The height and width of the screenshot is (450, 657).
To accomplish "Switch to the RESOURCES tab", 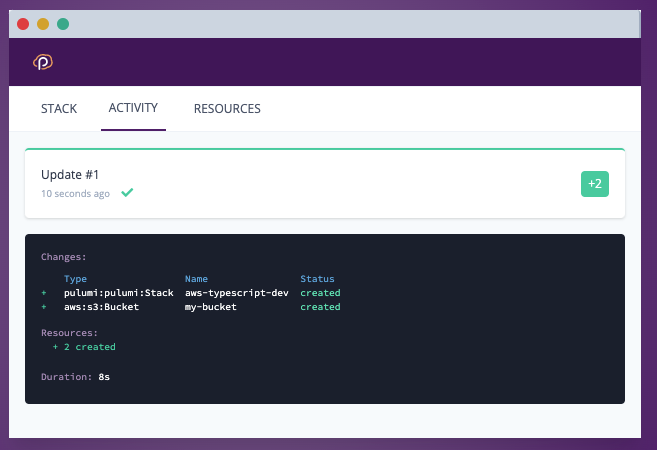I will [x=227, y=109].
